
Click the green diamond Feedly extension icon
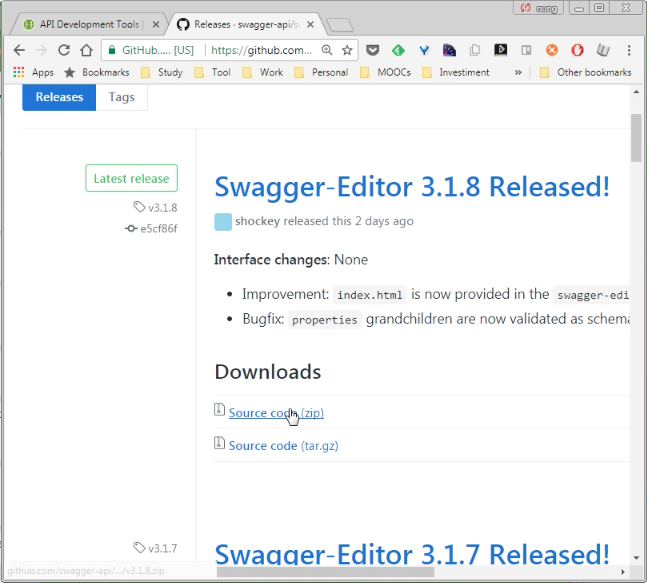(x=398, y=50)
